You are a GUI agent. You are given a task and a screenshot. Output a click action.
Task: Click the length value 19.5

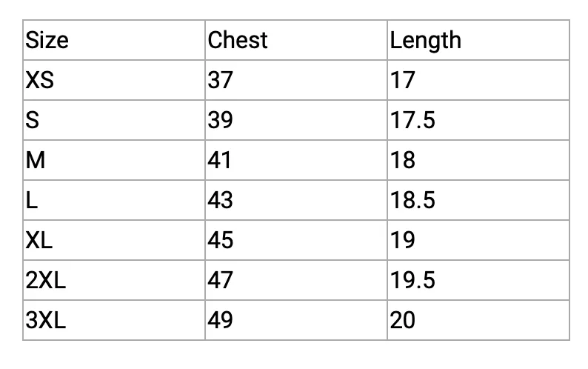(412, 280)
